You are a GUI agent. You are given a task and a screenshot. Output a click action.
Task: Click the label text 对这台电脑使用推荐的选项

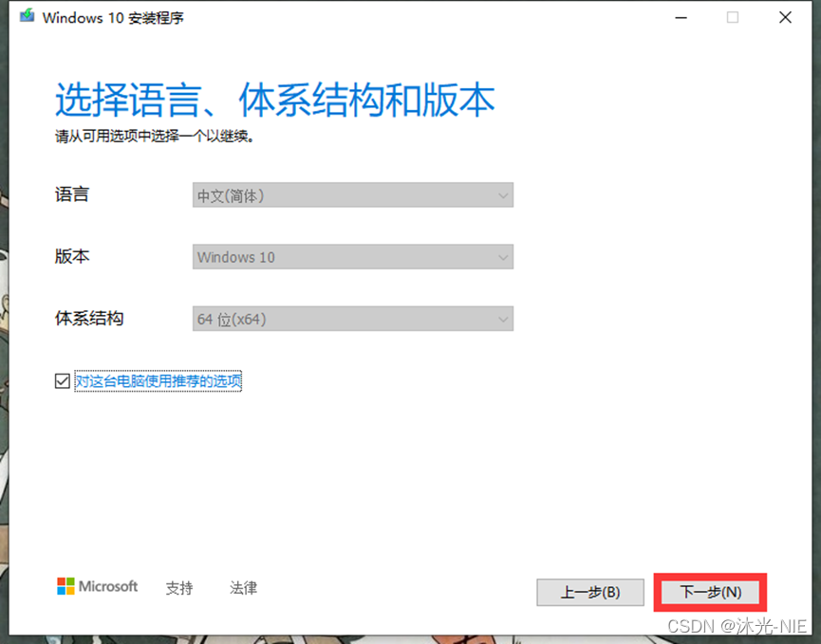(x=159, y=381)
